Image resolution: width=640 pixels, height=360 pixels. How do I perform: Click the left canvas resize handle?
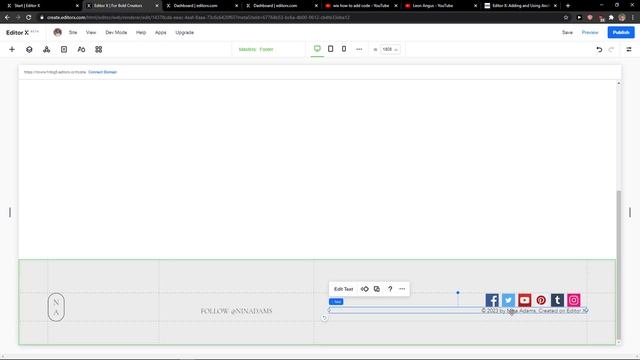pos(10,212)
